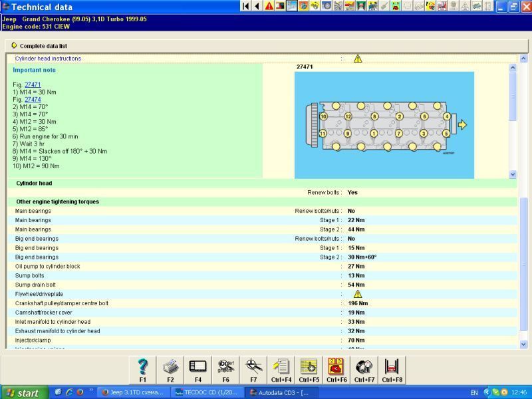The height and width of the screenshot is (399, 532).
Task: Click the Ctrl+F8 vehicle lift icon
Action: (x=392, y=370)
